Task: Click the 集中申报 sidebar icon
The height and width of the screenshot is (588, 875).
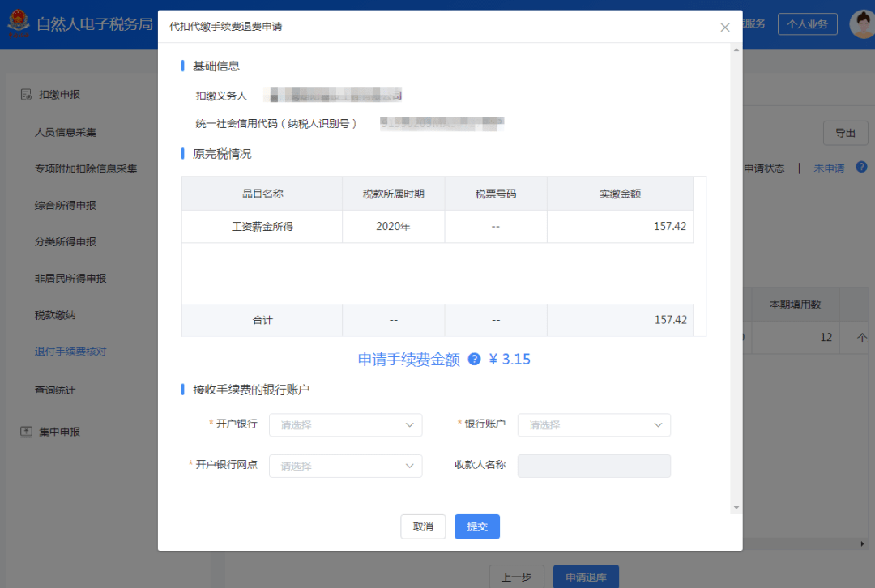Action: [25, 431]
